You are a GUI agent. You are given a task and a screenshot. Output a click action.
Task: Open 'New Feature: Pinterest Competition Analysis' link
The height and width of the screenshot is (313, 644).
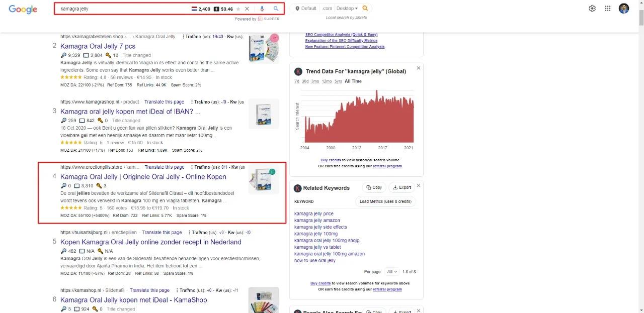[x=345, y=47]
